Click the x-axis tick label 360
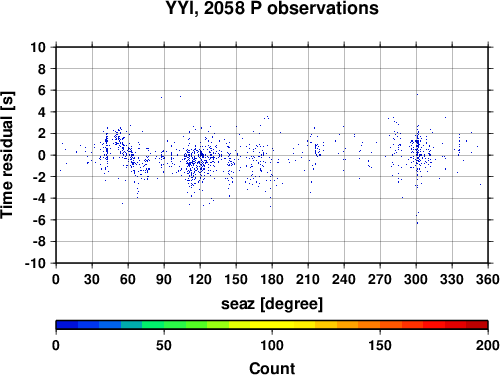Viewport: 500px width, 375px height. pos(488,279)
